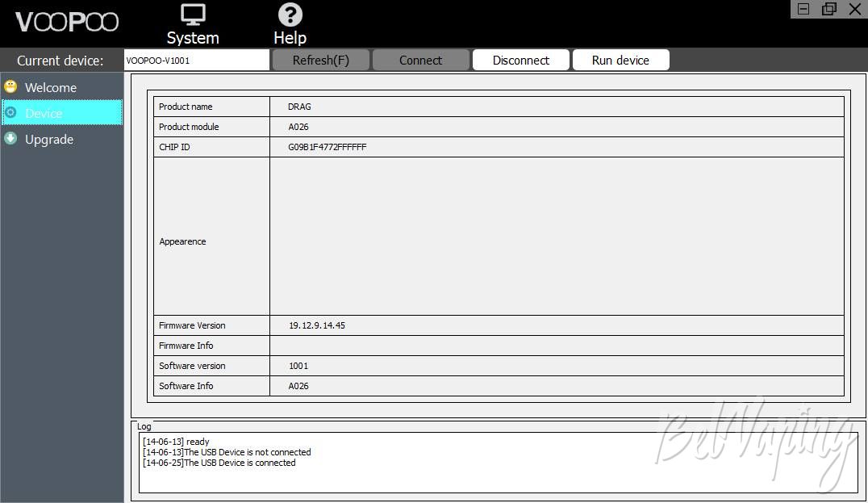Click the Software Info row label

[186, 386]
